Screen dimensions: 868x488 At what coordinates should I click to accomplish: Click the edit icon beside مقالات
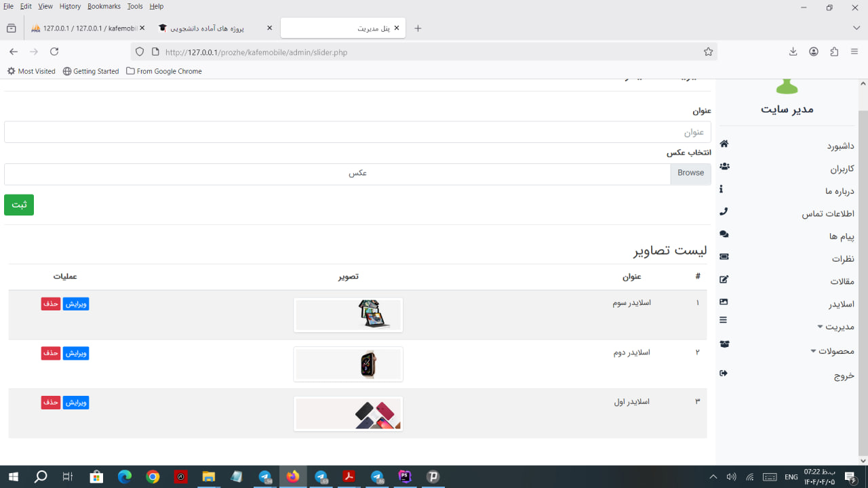724,279
